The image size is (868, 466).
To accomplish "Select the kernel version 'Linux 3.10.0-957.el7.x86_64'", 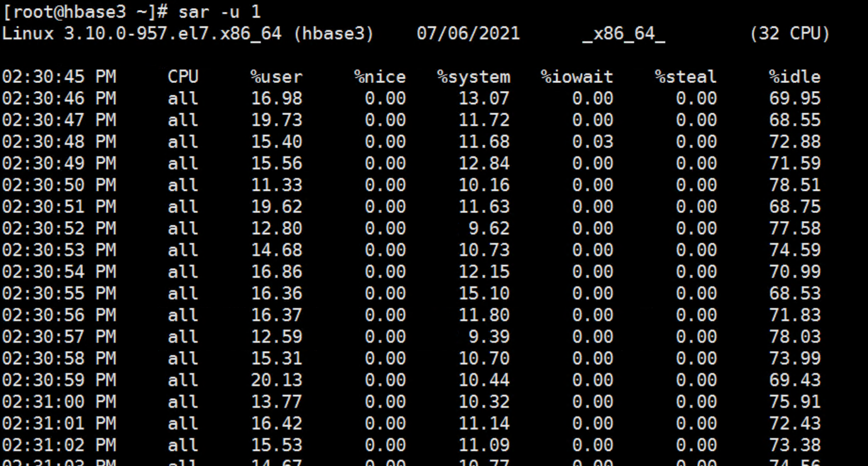I will point(142,33).
